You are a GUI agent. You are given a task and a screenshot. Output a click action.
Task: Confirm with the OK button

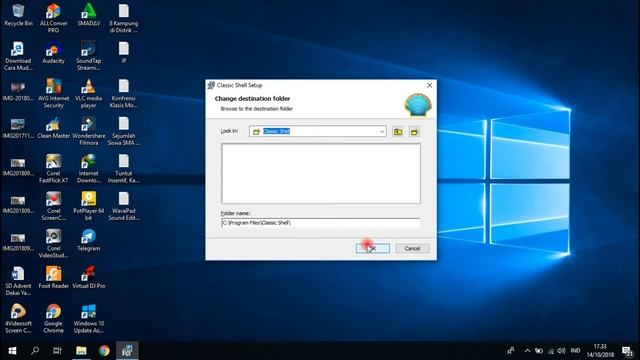point(373,248)
